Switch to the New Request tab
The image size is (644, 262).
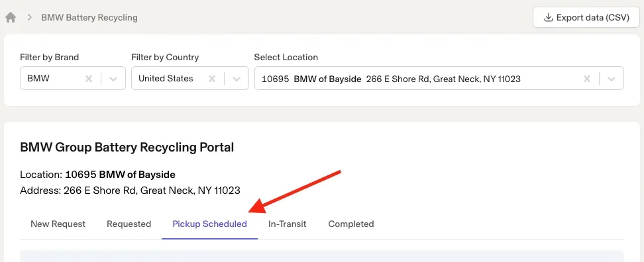tap(58, 224)
